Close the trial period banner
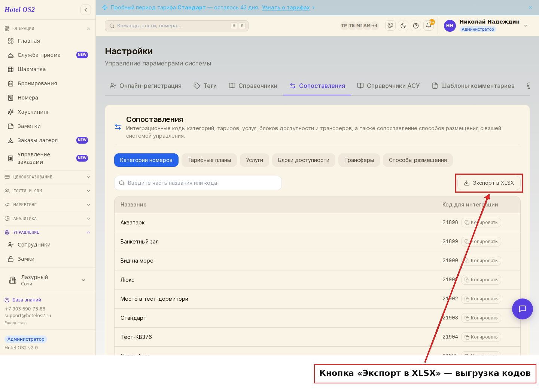The height and width of the screenshot is (392, 539). (530, 7)
